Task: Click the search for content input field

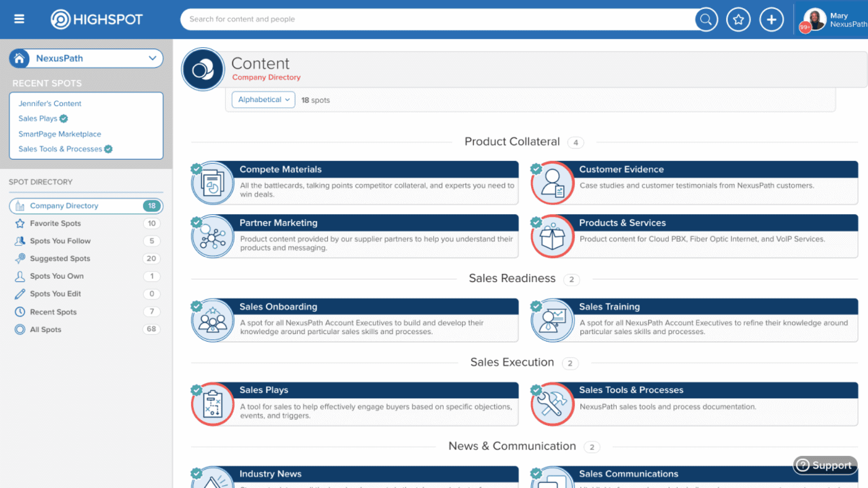Action: [437, 20]
